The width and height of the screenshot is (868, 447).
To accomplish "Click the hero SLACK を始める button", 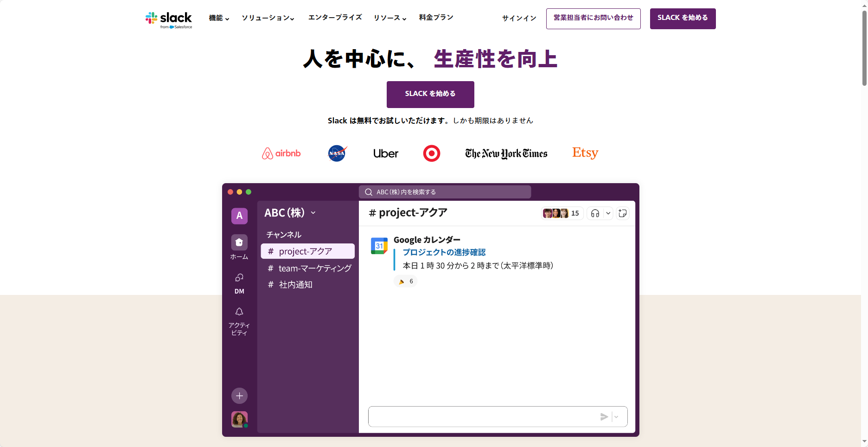I will (430, 94).
